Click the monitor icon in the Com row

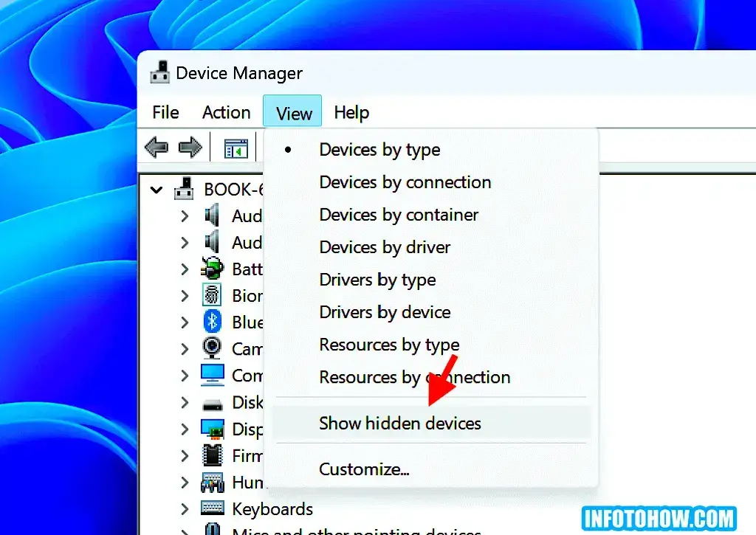(x=213, y=375)
